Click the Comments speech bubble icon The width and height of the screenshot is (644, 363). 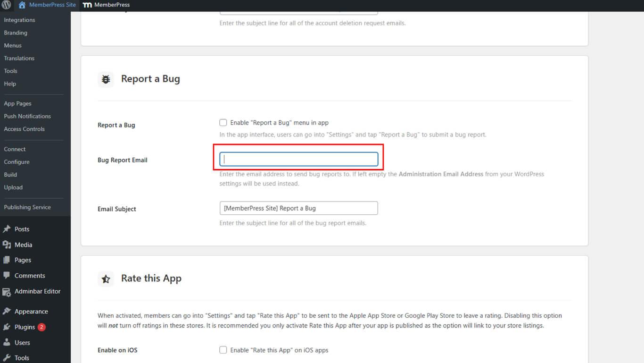(x=7, y=275)
